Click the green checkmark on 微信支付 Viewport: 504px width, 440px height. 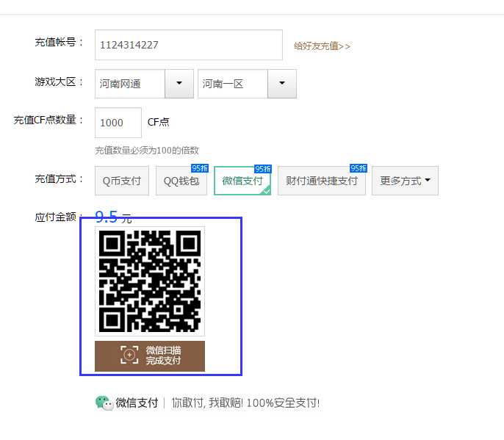267,191
